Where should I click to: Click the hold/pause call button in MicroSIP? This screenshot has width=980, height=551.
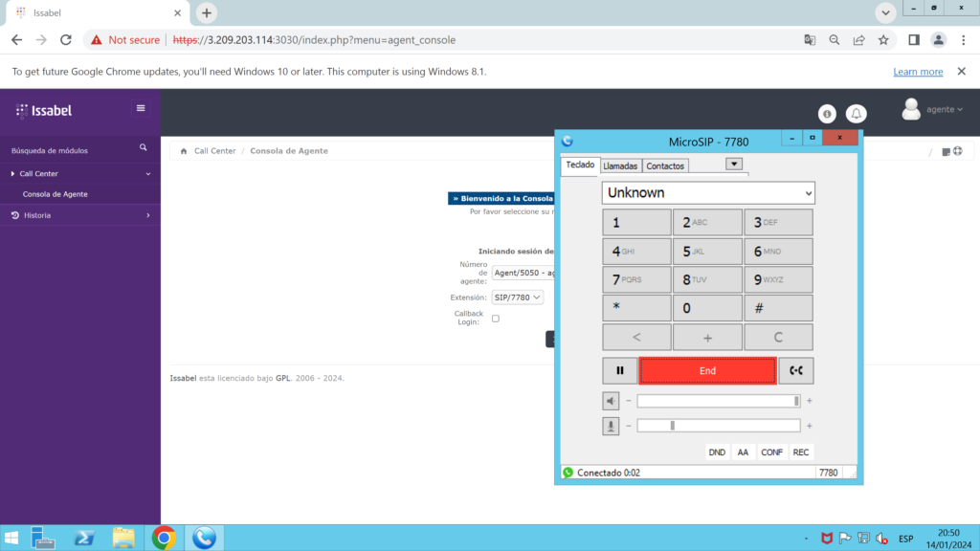pos(619,371)
